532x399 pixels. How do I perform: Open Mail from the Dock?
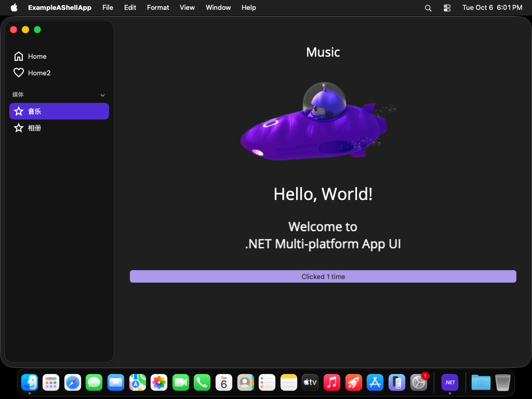pos(116,382)
